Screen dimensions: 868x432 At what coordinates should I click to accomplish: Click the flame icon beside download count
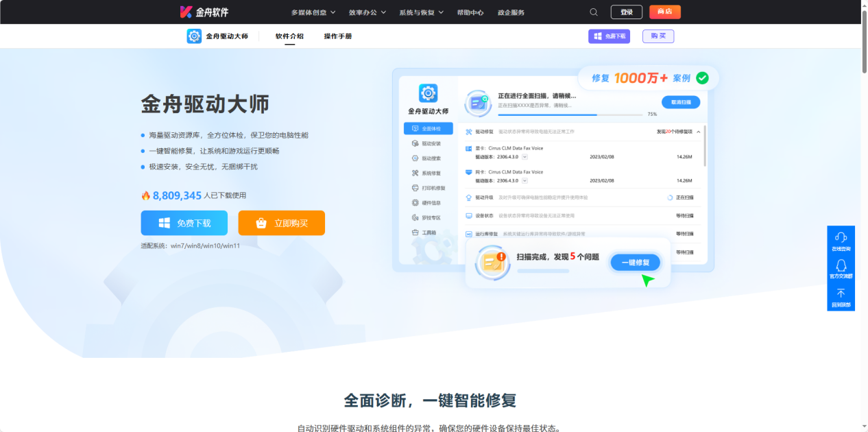[x=145, y=195]
